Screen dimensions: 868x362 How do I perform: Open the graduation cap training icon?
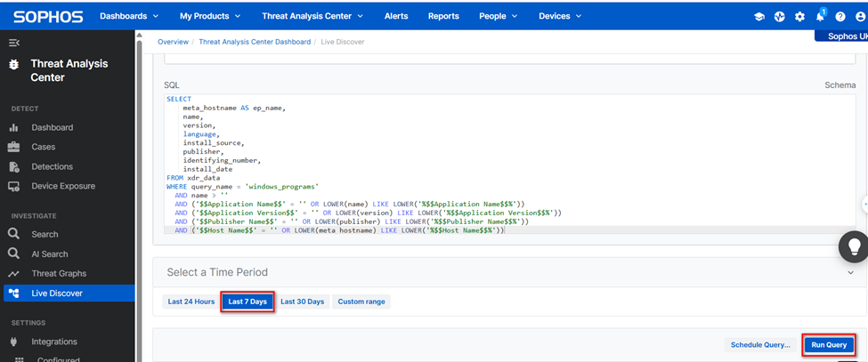coord(759,17)
